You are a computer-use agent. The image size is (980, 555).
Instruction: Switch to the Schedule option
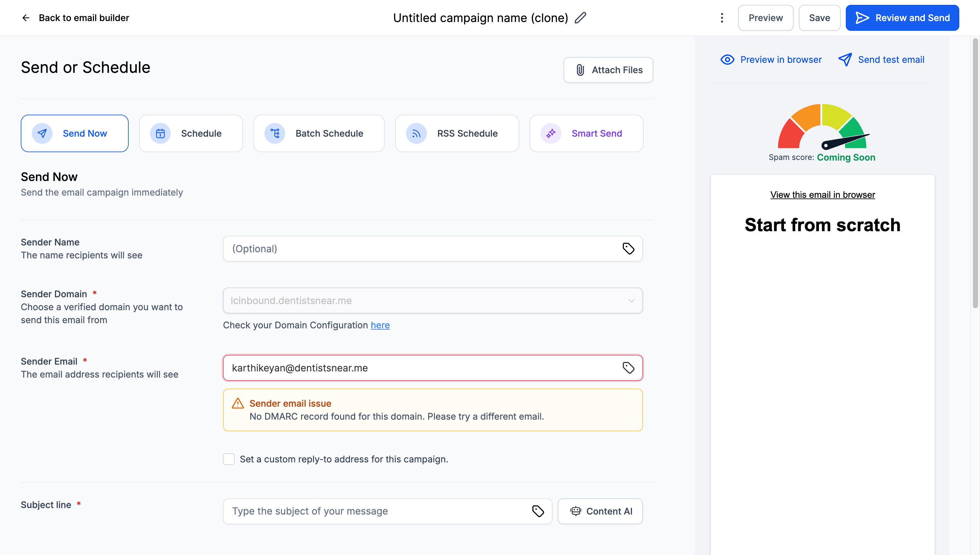pyautogui.click(x=191, y=133)
